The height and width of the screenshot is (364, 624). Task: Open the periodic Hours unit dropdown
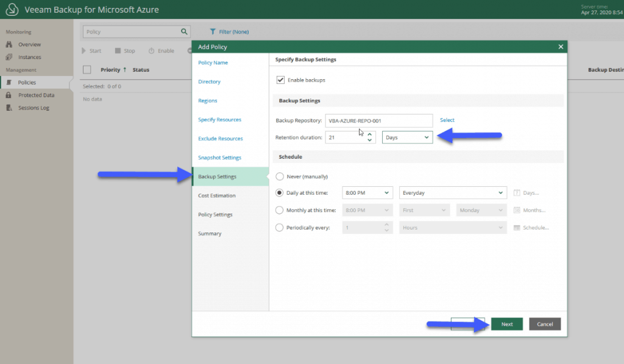coord(453,228)
